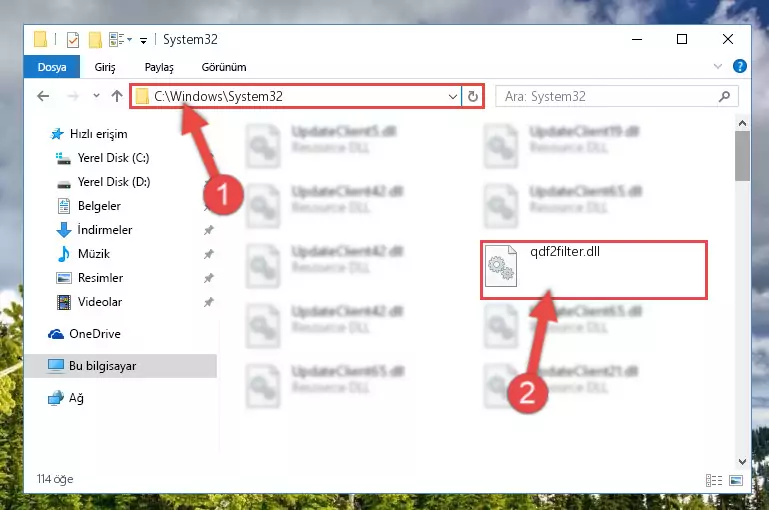Refresh the System32 folder view
This screenshot has height=510, width=769.
point(473,97)
